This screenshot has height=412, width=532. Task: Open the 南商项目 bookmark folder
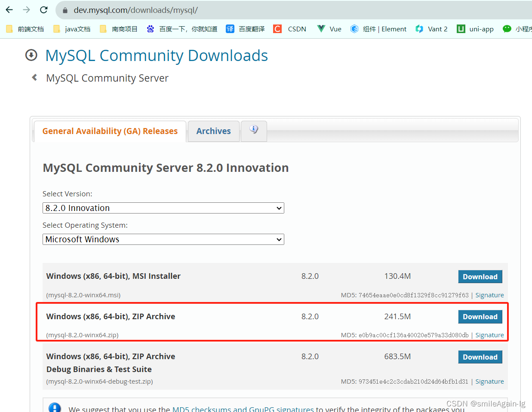pos(119,29)
